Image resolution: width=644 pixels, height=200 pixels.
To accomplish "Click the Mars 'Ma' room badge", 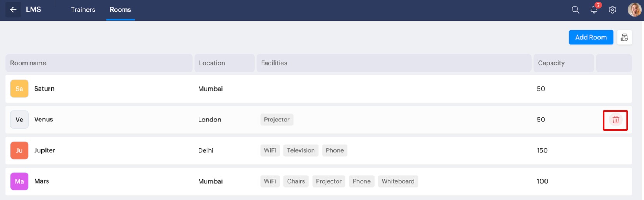I will (x=19, y=181).
